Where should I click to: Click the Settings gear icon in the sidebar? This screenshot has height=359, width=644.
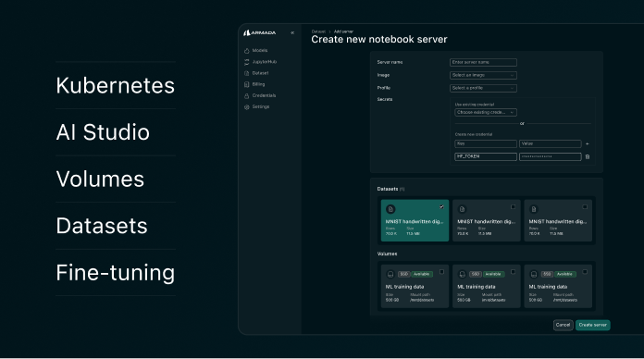(246, 106)
